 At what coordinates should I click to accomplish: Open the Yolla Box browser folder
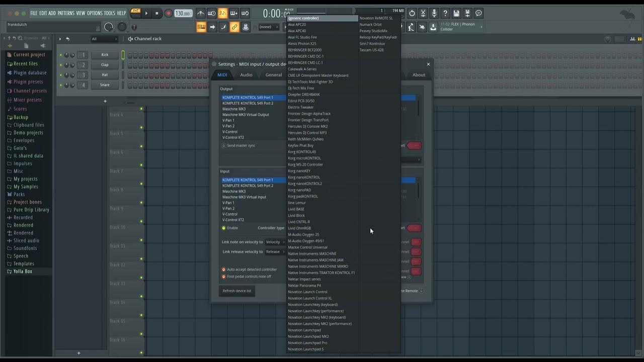tap(23, 271)
